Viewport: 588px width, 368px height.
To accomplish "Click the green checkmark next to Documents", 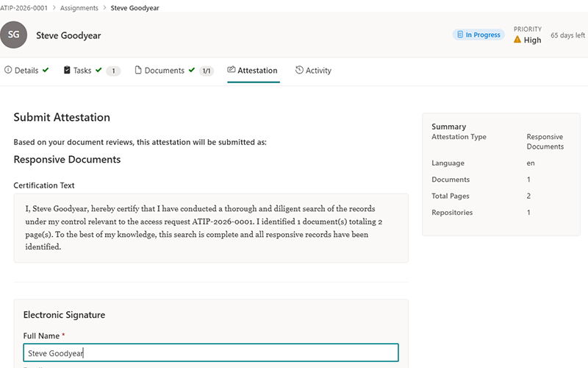I will pyautogui.click(x=192, y=71).
